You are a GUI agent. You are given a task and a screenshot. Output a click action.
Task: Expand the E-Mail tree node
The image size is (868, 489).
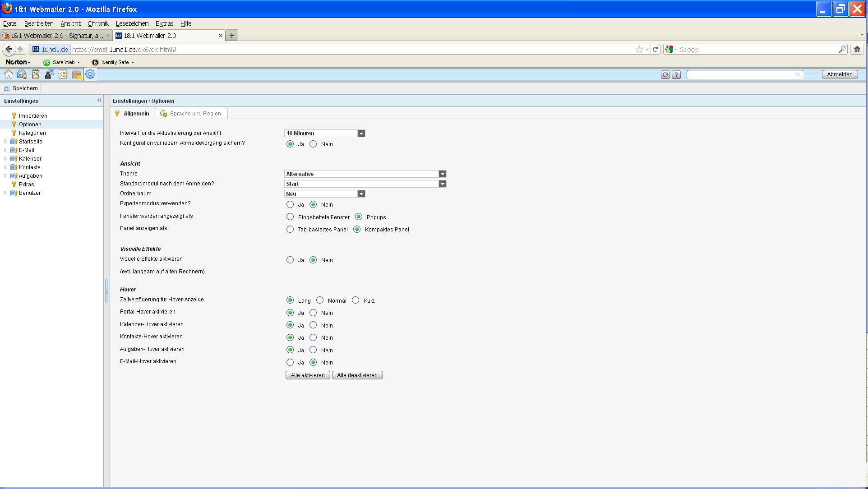5,150
